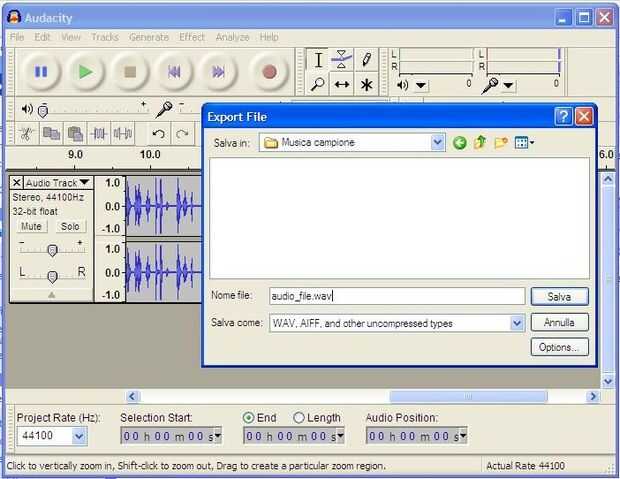Adjust the track pan L-R slider
The width and height of the screenshot is (620, 479).
[x=52, y=276]
